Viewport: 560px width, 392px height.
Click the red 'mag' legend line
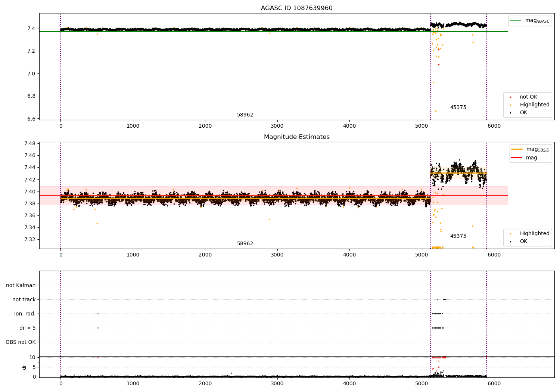[x=517, y=158]
